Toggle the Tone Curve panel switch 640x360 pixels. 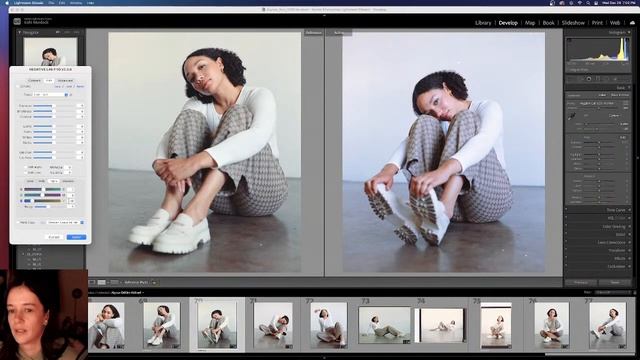coord(567,210)
